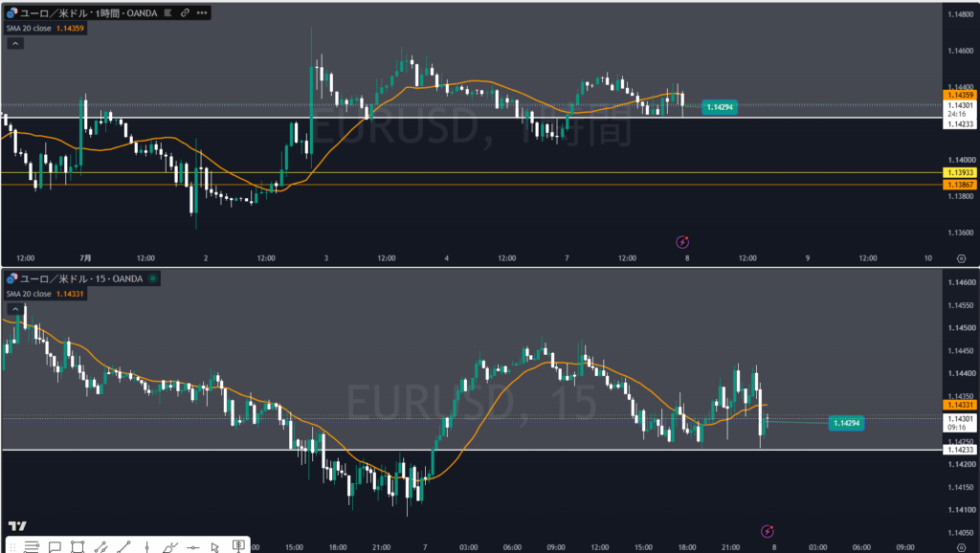Click the 1.14000 price axis value
Image resolution: width=980 pixels, height=553 pixels.
coord(960,160)
